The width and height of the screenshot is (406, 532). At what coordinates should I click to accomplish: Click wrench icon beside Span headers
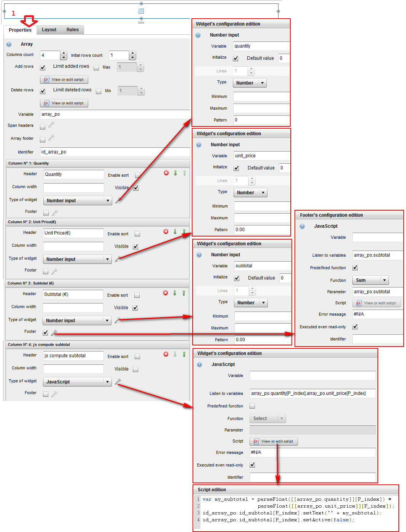pos(51,125)
